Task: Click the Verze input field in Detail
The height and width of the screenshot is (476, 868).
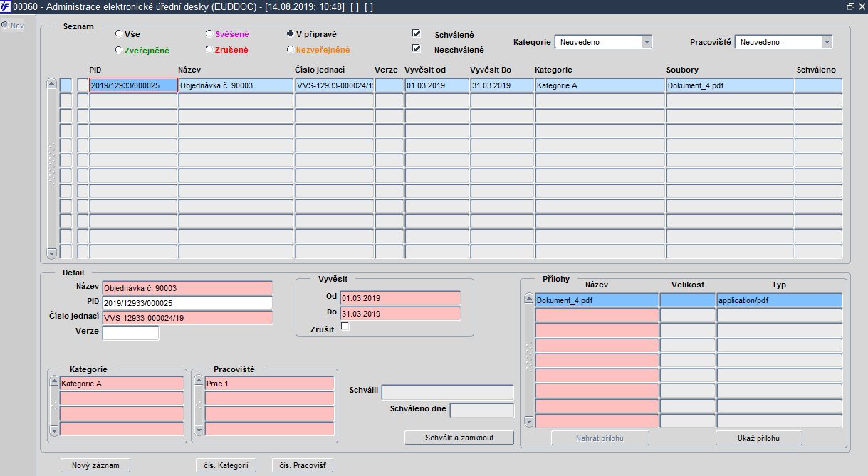Action: (131, 333)
